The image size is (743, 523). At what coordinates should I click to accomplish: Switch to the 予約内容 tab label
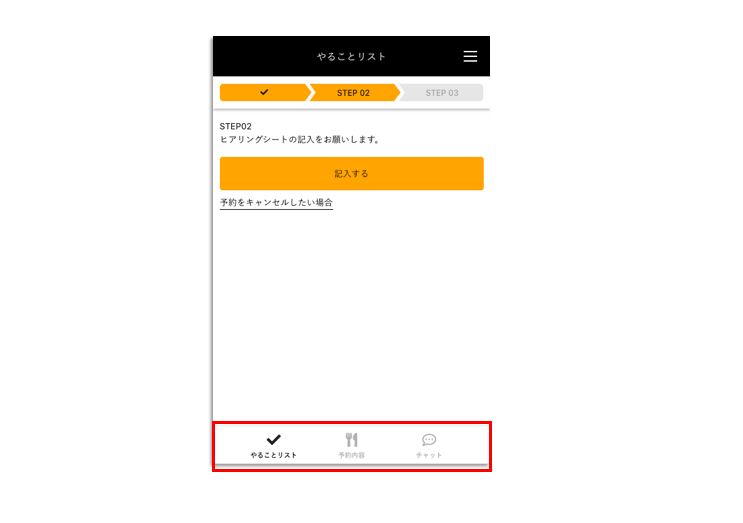tap(351, 455)
